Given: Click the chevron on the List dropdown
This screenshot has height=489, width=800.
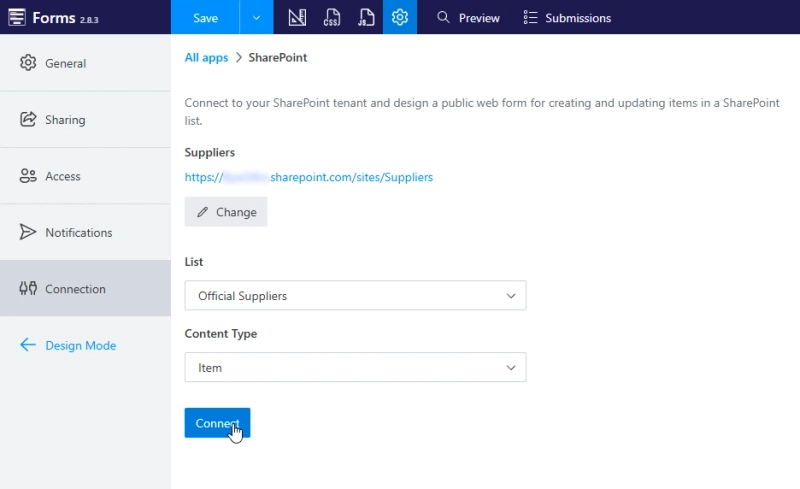Looking at the screenshot, I should click(511, 296).
